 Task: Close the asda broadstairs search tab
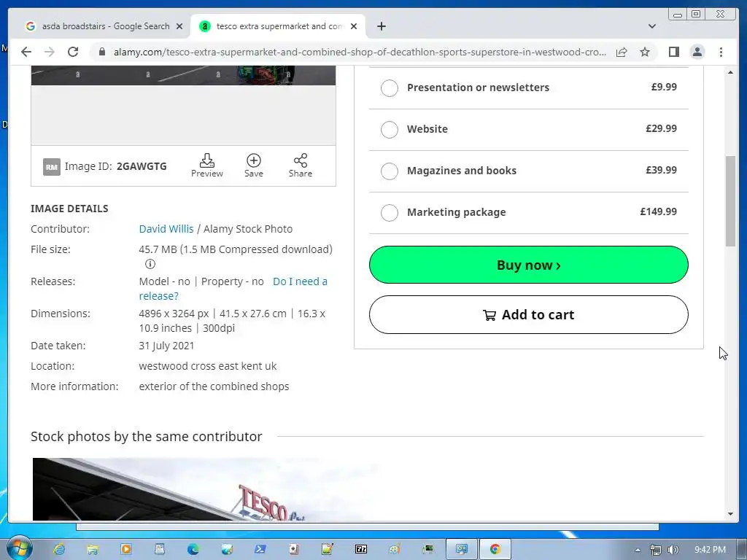point(179,26)
